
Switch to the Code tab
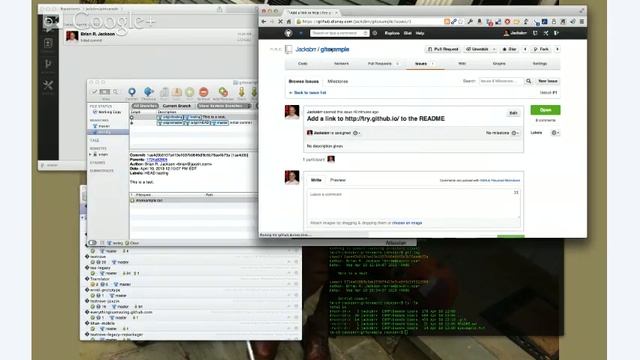click(302, 64)
